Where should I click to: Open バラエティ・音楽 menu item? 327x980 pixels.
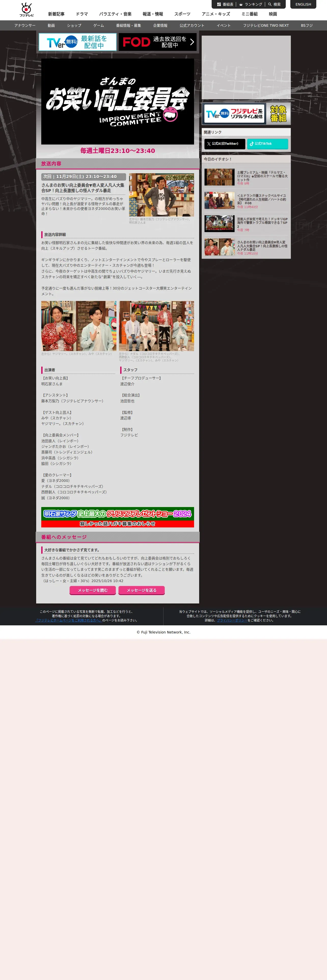(x=115, y=14)
